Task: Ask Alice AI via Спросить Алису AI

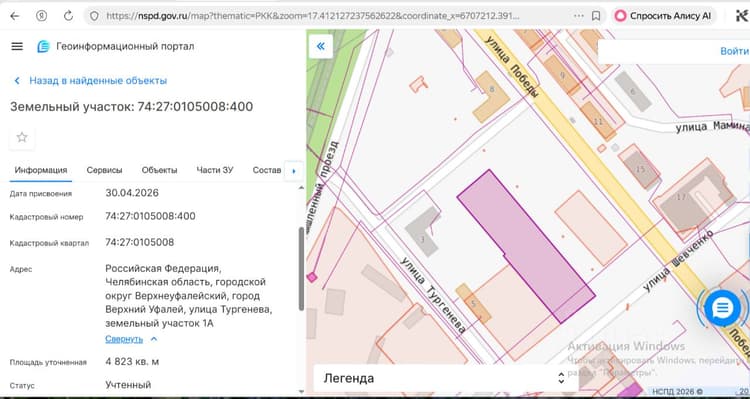Action: [664, 16]
